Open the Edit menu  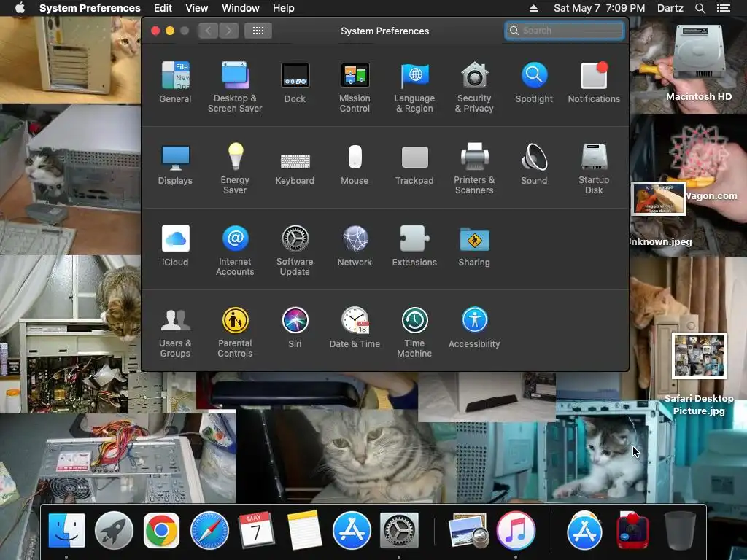pyautogui.click(x=163, y=8)
